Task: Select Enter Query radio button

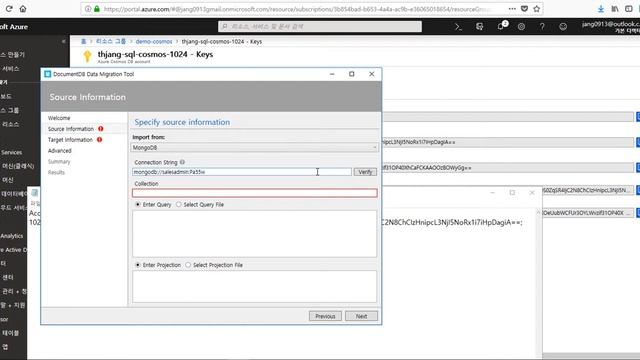Action: pos(138,204)
